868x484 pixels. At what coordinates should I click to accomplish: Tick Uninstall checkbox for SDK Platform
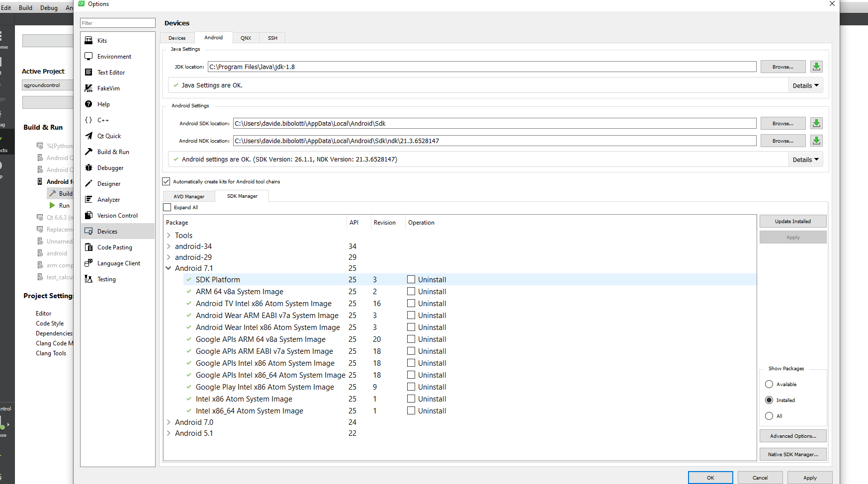(x=411, y=279)
